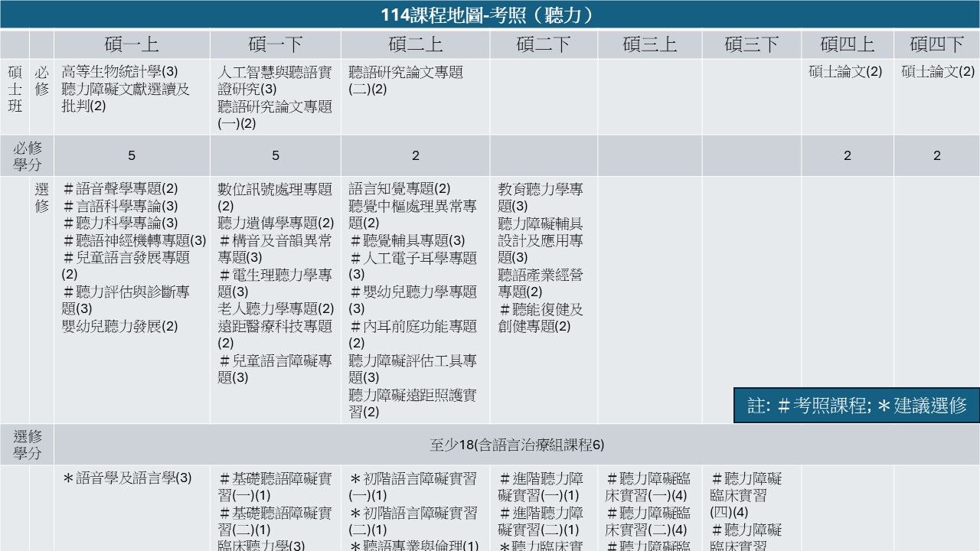Click the elective ＃聽能復健及創健專題(2)
The width and height of the screenshot is (980, 551).
(x=541, y=318)
